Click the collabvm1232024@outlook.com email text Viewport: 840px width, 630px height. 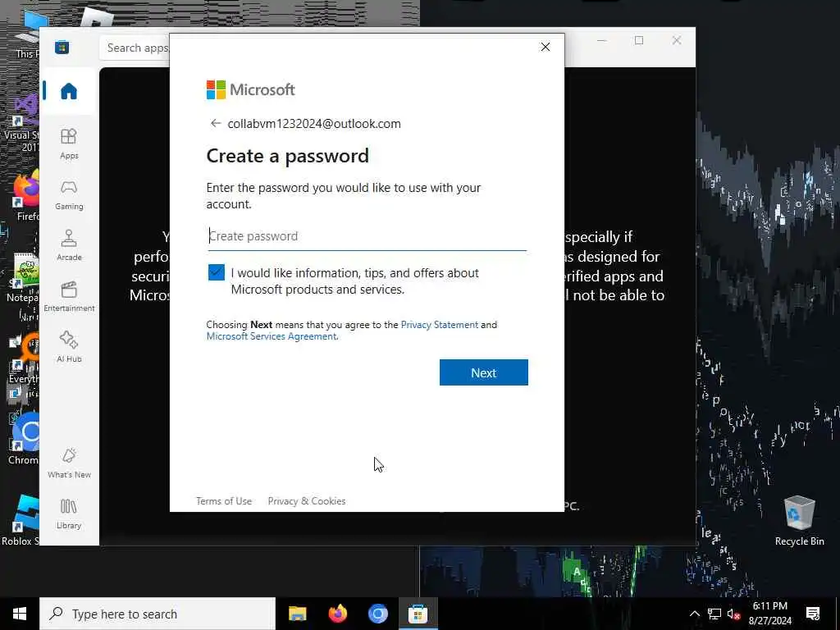click(314, 124)
